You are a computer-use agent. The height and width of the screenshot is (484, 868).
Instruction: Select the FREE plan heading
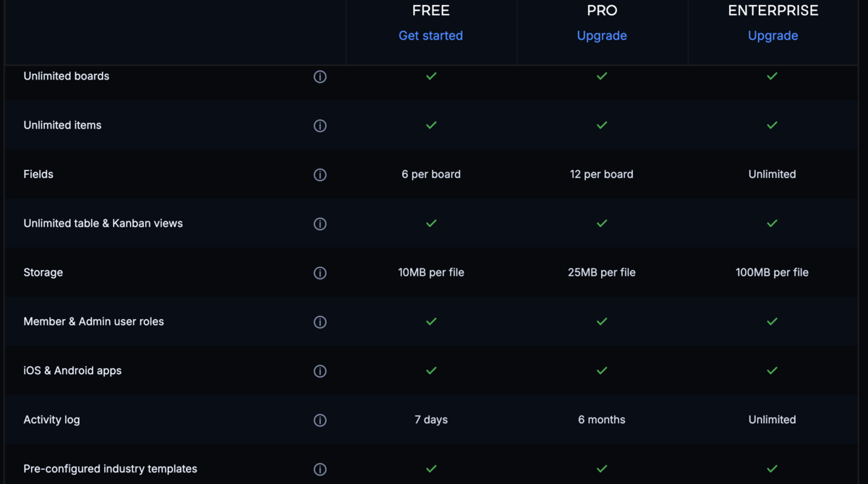coord(430,11)
